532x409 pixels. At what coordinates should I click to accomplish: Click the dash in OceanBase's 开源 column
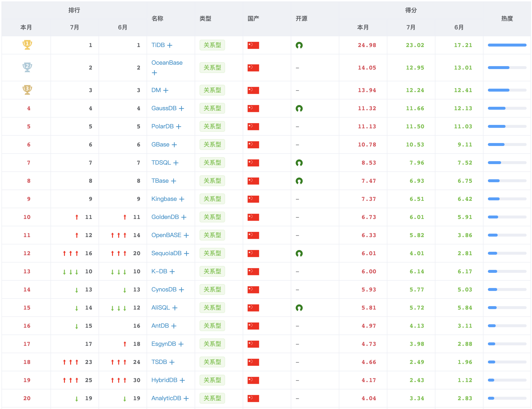297,68
